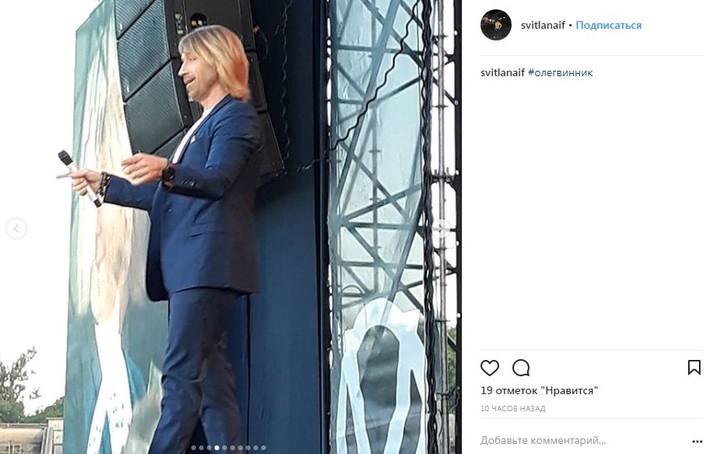713x454 pixels.
Task: View the list of 19 отметок "Нравится"
Action: (539, 390)
